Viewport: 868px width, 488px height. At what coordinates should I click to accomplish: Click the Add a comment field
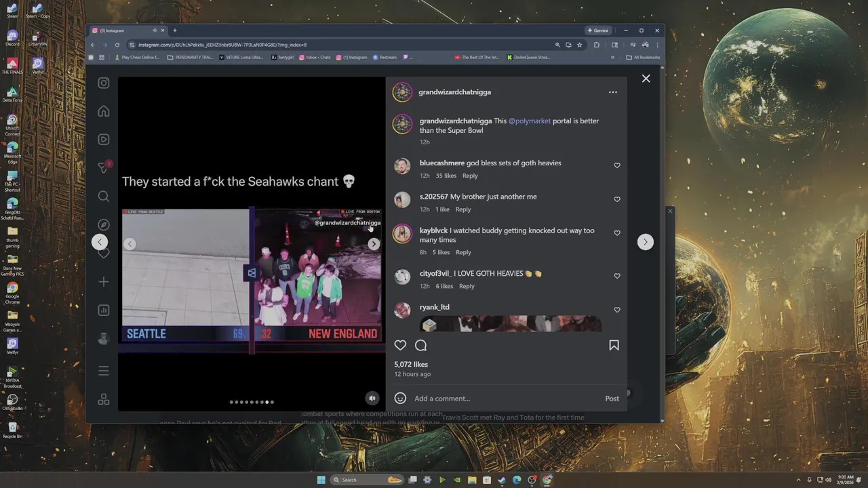pyautogui.click(x=505, y=399)
